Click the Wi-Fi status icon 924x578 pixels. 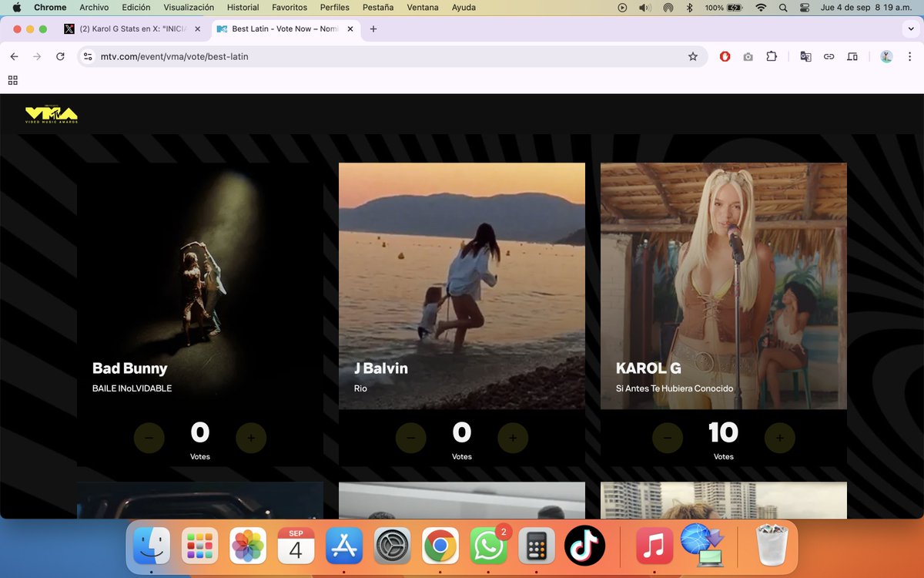(x=762, y=7)
